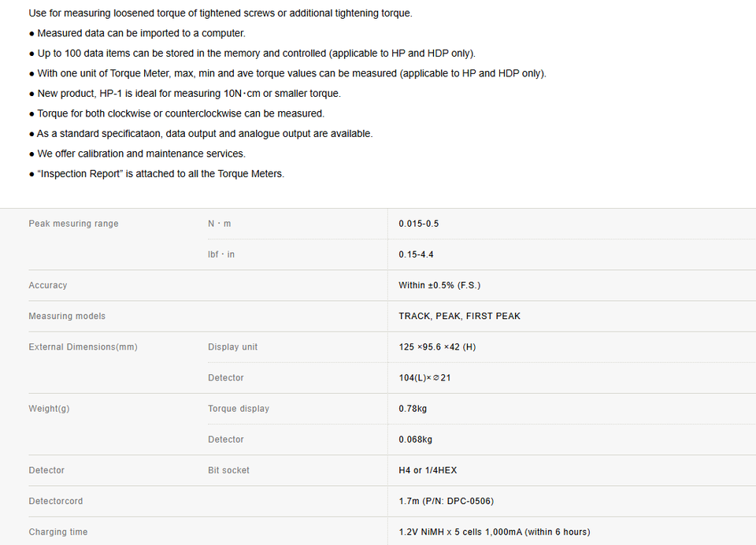
Task: Click the Weight(g) row label
Action: tap(49, 409)
